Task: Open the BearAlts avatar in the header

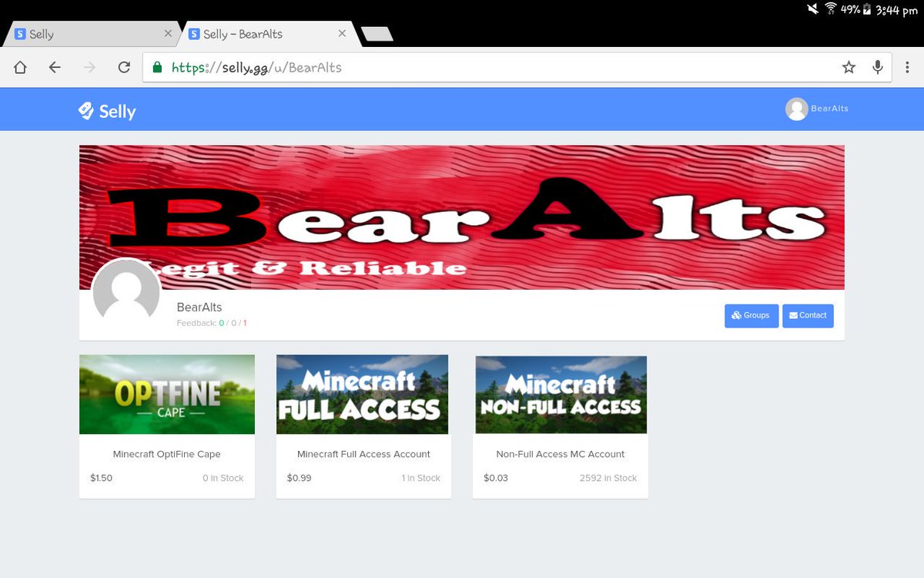Action: point(796,109)
